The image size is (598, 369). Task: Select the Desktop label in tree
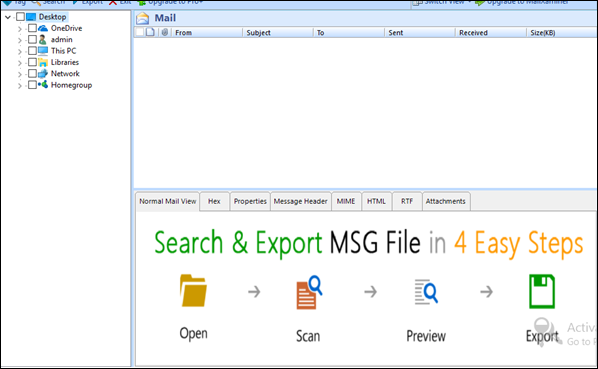[x=53, y=17]
